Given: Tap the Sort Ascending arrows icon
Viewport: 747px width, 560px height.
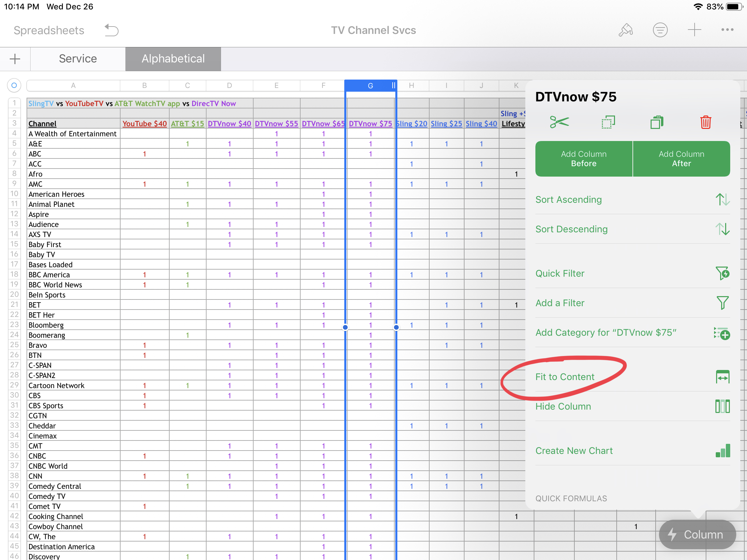Looking at the screenshot, I should pos(722,199).
